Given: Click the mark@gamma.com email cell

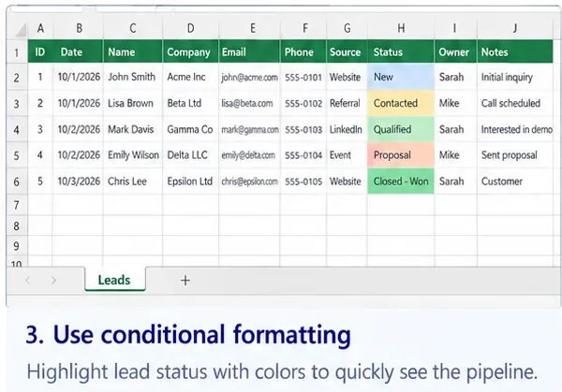Looking at the screenshot, I should tap(249, 129).
